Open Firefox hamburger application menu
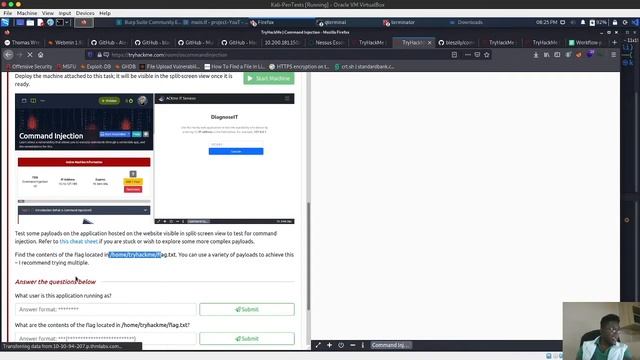The image size is (640, 360). coord(613,55)
